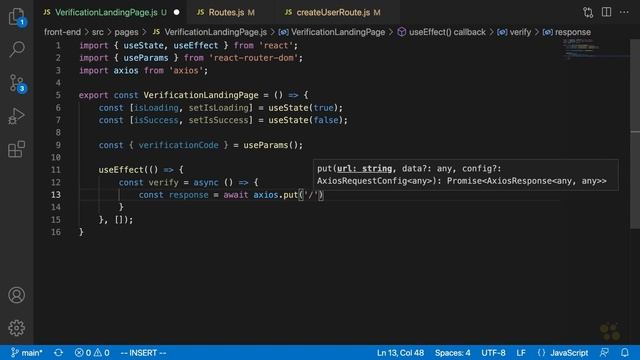Image resolution: width=640 pixels, height=360 pixels.
Task: Open the errors and warnings problems indicator
Action: click(92, 353)
